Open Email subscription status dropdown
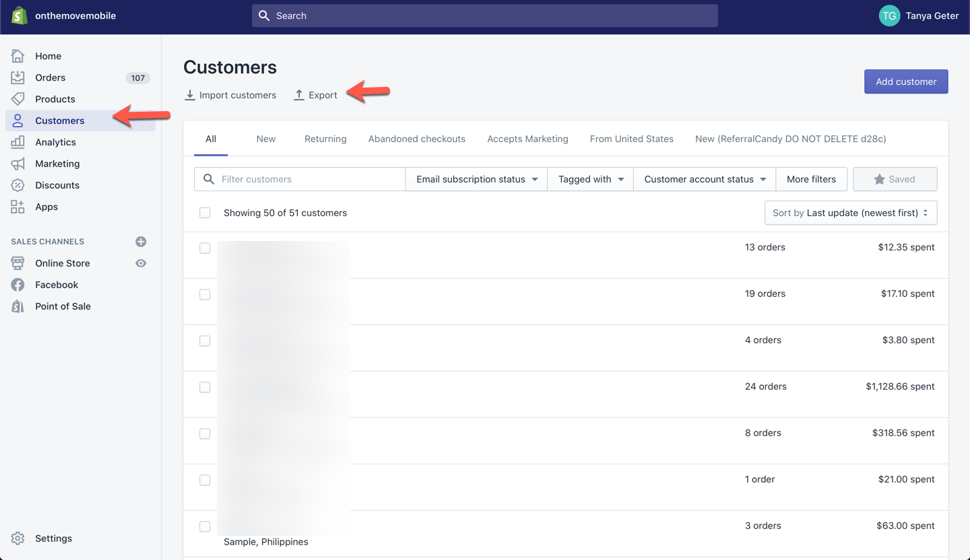970x560 pixels. point(477,179)
